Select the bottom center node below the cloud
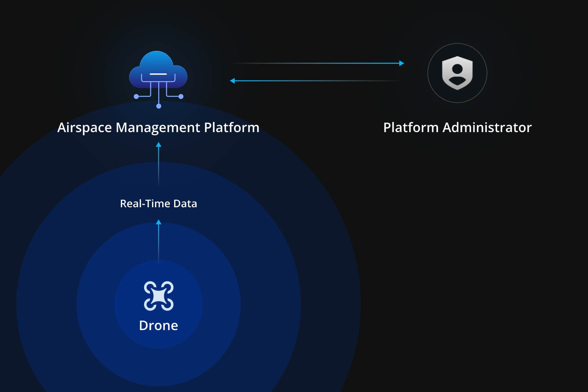588x392 pixels. click(159, 106)
